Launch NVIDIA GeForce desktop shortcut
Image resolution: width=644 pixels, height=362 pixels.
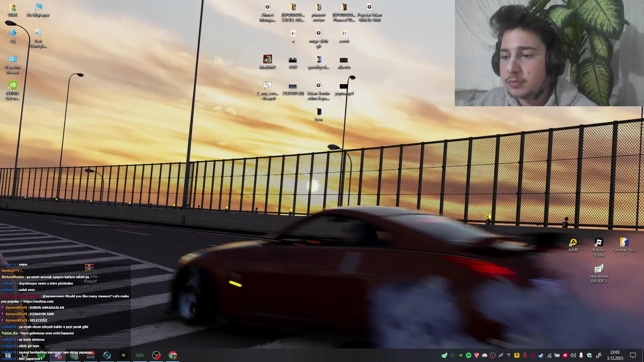pyautogui.click(x=13, y=91)
